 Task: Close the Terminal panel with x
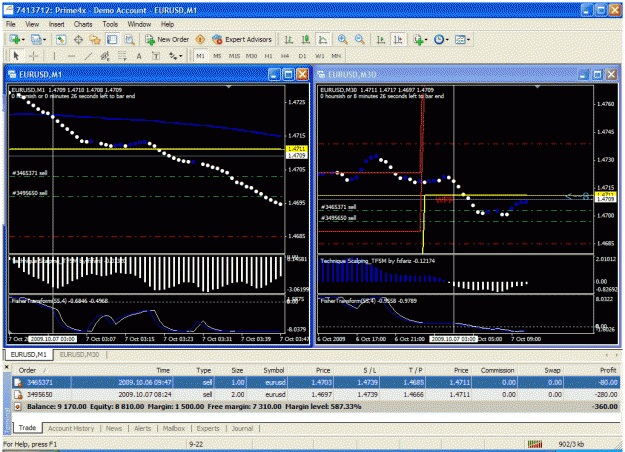point(6,367)
